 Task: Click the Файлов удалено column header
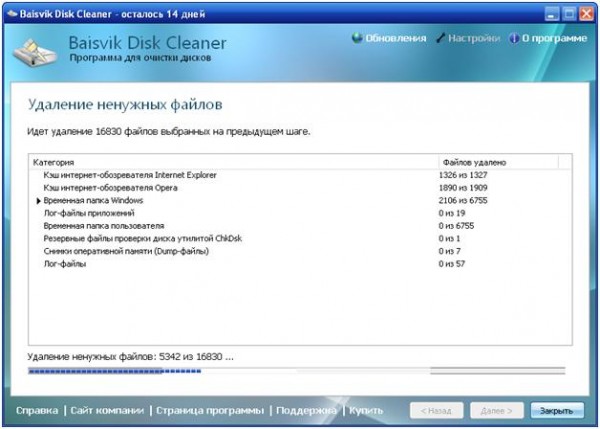(498, 162)
